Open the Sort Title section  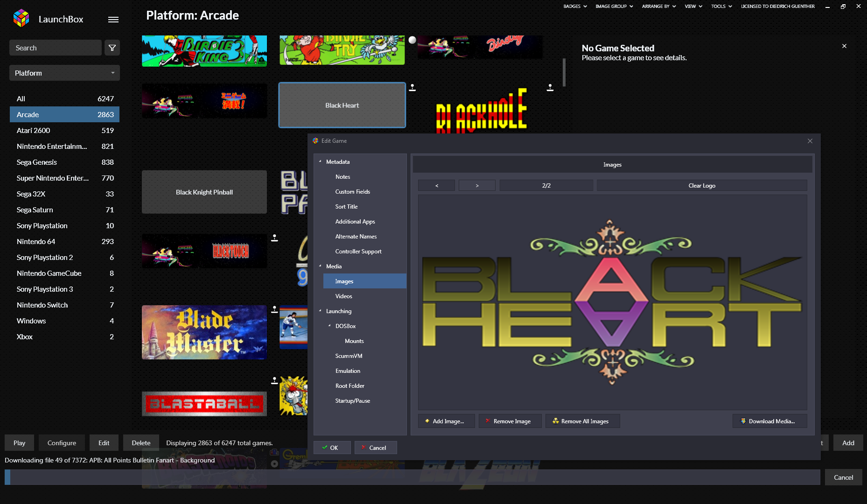pos(346,206)
